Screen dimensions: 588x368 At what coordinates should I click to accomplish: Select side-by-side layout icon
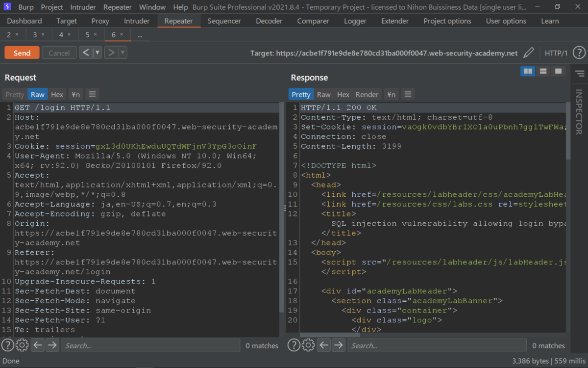coord(528,71)
